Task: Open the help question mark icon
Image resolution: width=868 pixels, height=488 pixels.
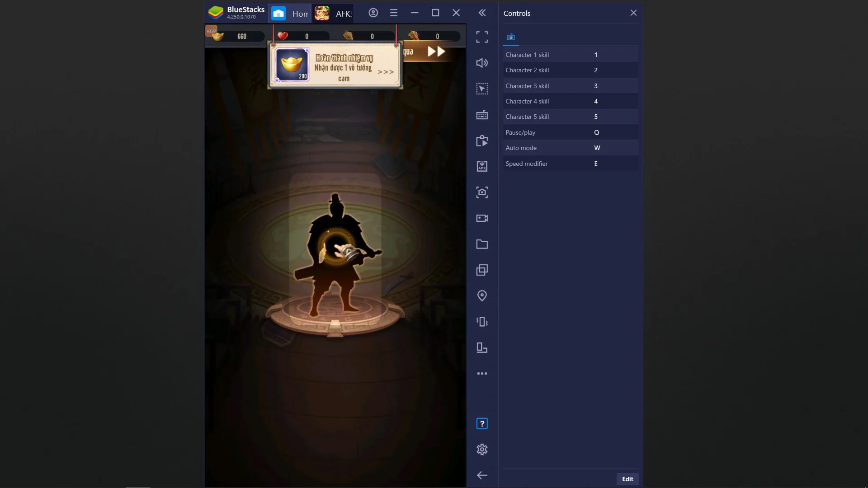Action: tap(482, 424)
